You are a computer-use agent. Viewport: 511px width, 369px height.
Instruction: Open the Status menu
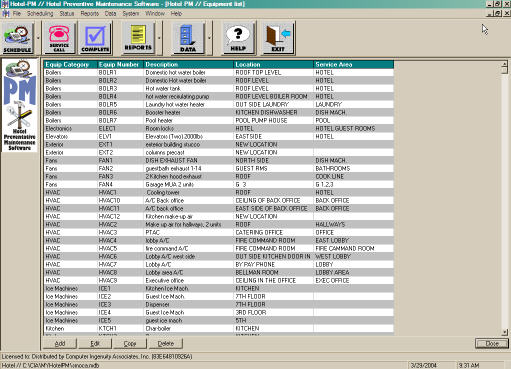click(x=67, y=14)
